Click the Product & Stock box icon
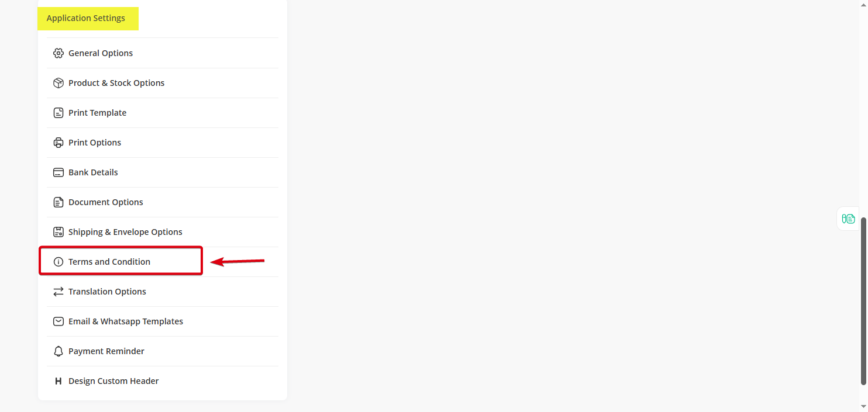Viewport: 868px width, 412px height. (x=58, y=83)
